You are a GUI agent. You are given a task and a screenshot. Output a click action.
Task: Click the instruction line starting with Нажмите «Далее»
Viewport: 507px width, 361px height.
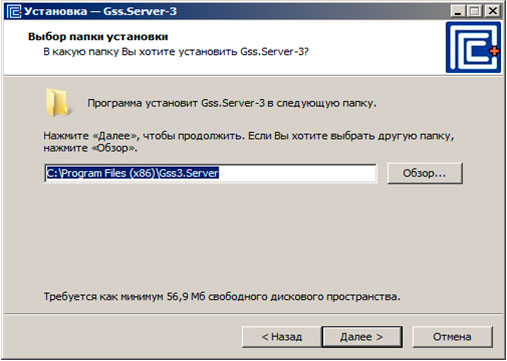[x=249, y=136]
